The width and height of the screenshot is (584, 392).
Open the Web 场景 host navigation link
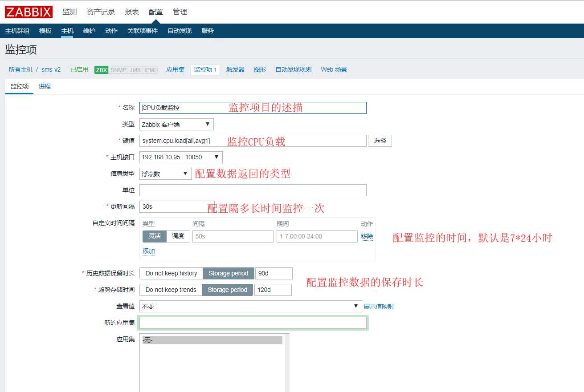point(334,70)
